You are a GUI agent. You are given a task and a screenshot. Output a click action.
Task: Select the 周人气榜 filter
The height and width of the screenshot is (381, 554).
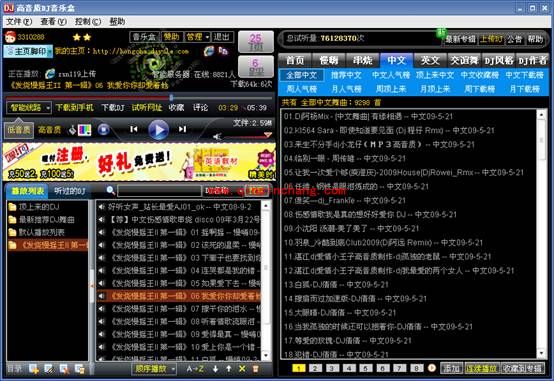301,89
